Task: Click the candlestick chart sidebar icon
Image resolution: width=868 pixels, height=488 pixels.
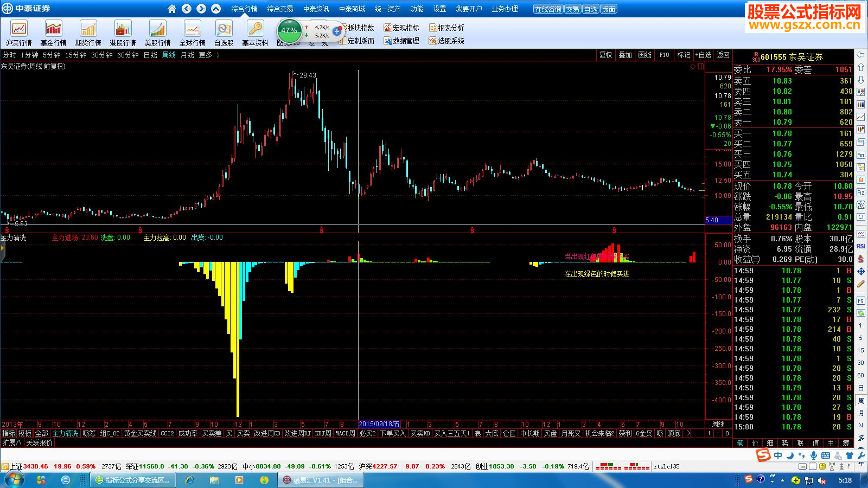Action: tap(861, 129)
